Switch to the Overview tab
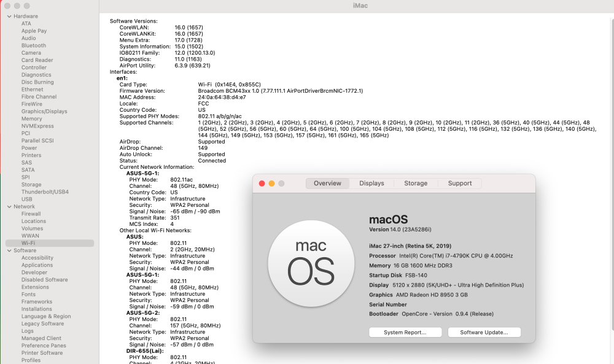This screenshot has height=364, width=614. coord(327,183)
